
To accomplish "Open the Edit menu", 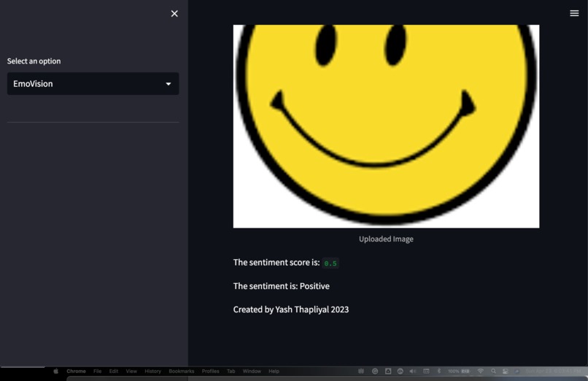I will 114,372.
